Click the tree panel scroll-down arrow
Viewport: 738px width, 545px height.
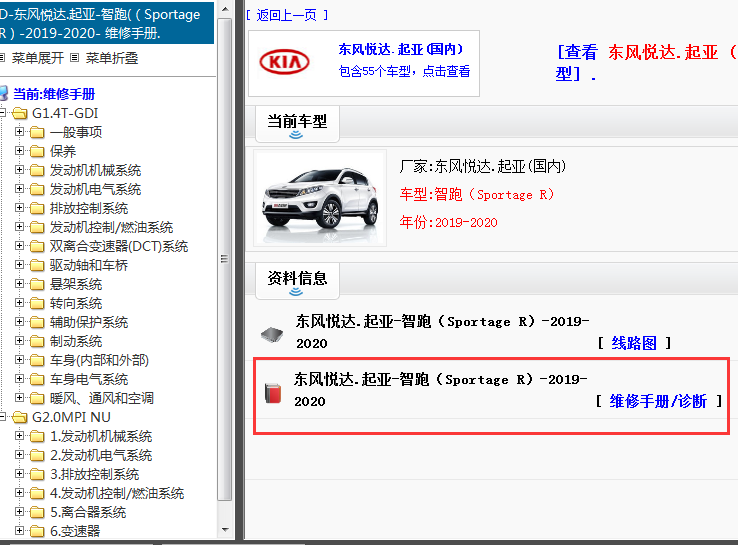pyautogui.click(x=225, y=530)
